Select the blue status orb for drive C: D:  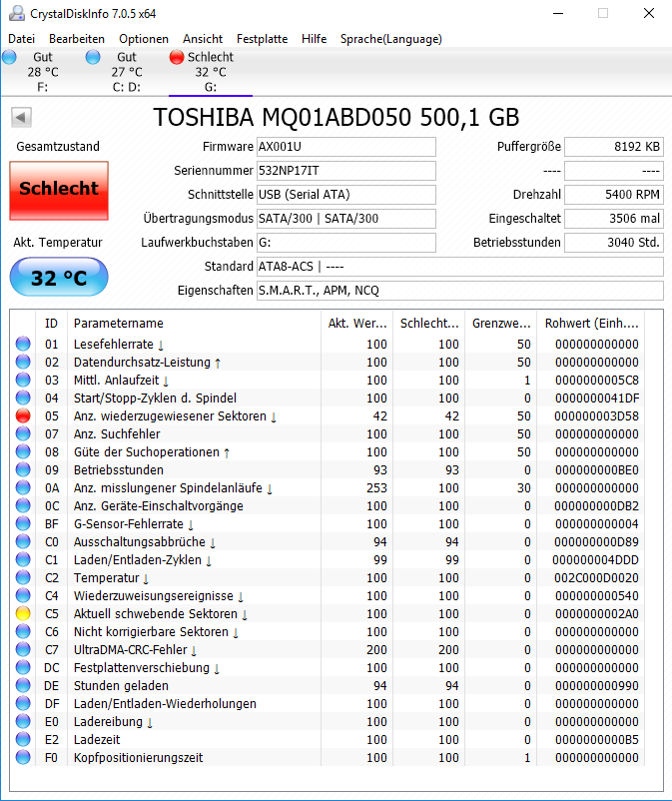pyautogui.click(x=93, y=57)
